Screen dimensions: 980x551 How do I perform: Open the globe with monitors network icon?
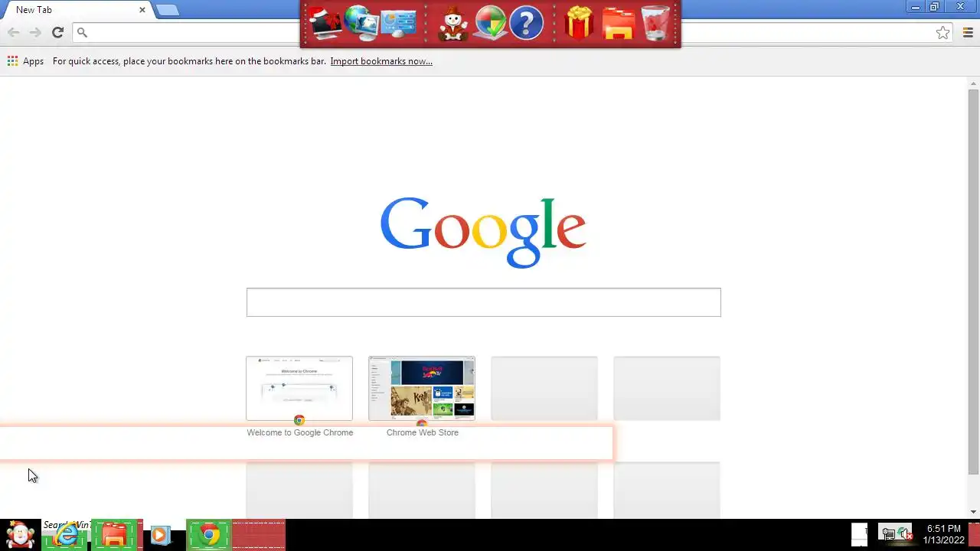[x=361, y=23]
